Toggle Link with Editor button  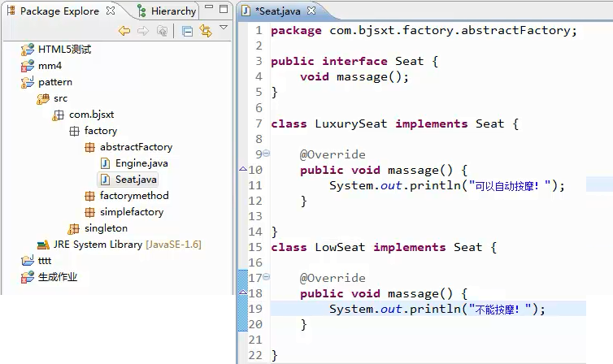206,31
